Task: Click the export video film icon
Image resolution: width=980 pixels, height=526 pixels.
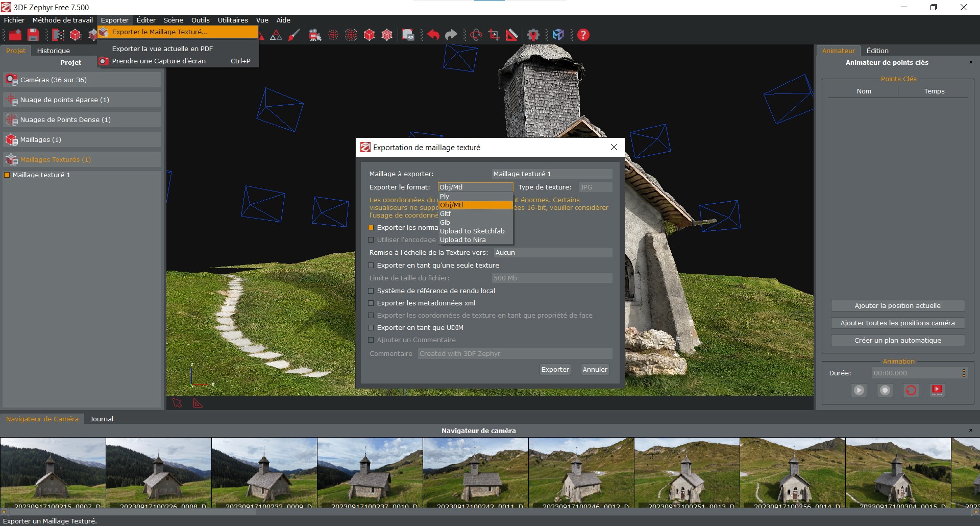Action: 937,390
